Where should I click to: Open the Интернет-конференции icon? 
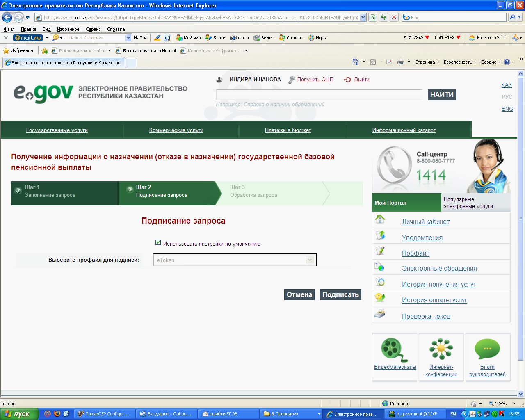coord(441,349)
